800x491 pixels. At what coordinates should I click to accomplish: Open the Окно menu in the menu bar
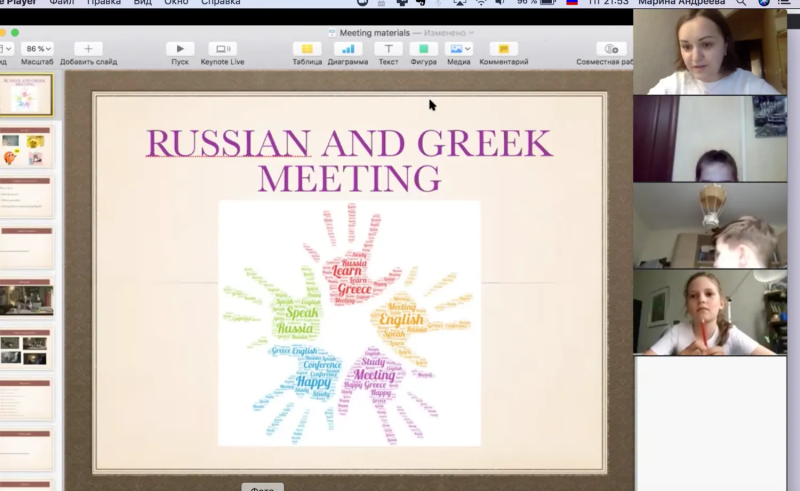coord(176,3)
